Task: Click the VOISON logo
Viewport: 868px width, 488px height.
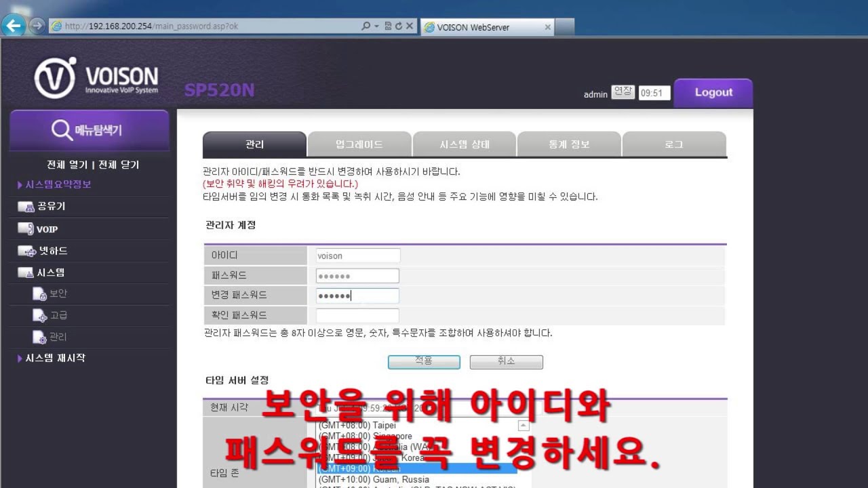Action: pyautogui.click(x=97, y=79)
